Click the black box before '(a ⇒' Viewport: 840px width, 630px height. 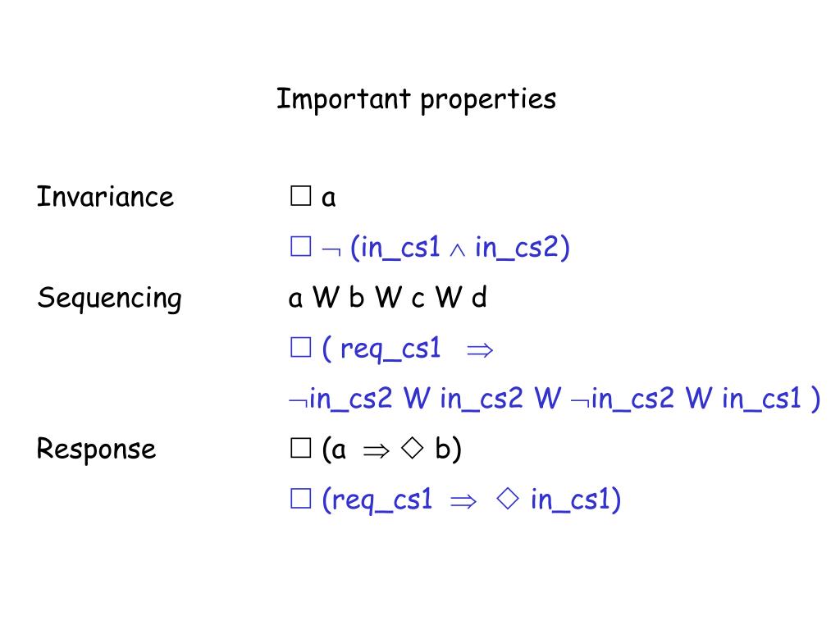300,448
